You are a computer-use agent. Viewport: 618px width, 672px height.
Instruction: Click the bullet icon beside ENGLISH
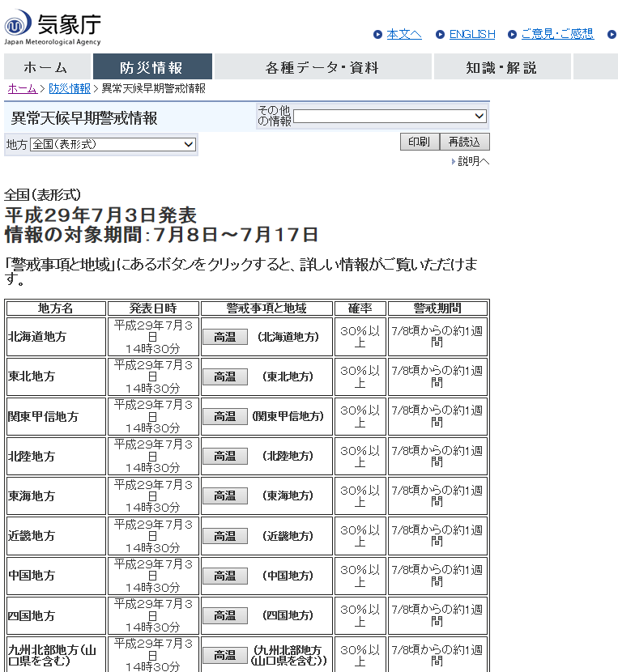[440, 35]
